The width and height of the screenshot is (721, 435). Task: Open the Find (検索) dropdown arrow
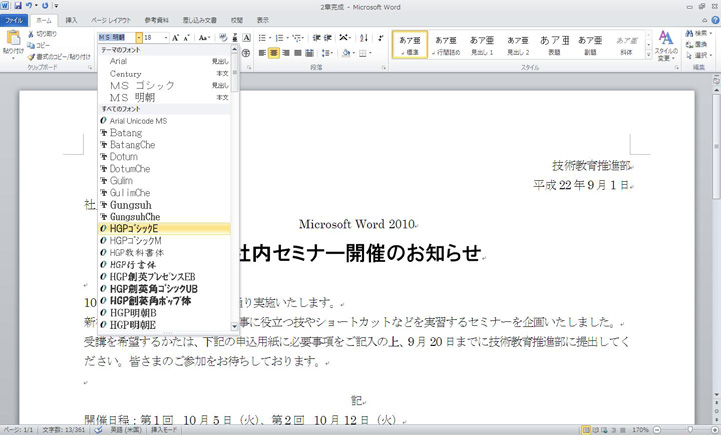[711, 34]
